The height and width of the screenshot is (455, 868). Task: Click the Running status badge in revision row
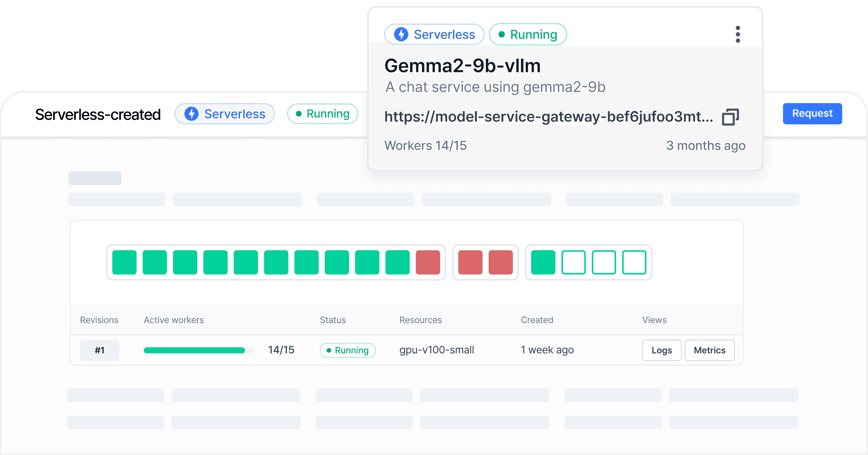pyautogui.click(x=348, y=350)
